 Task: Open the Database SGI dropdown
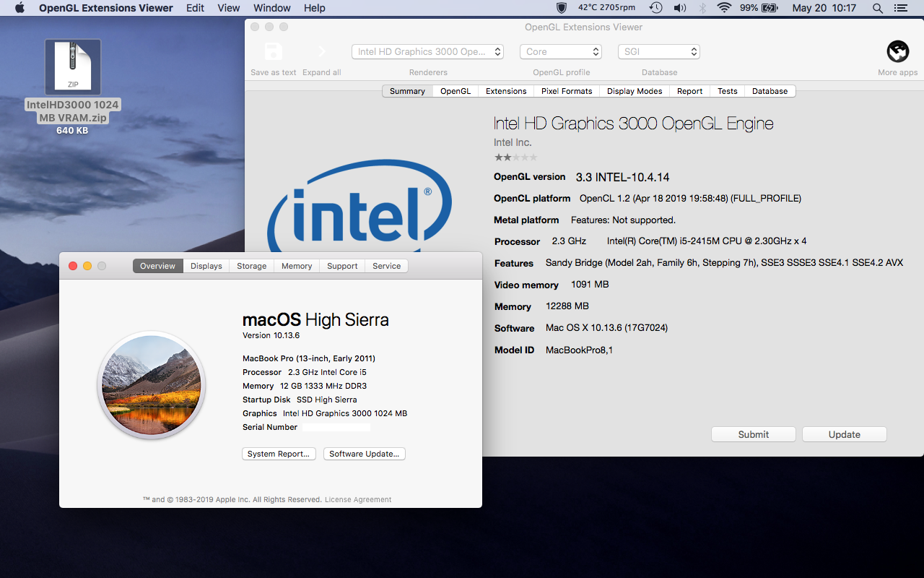659,51
